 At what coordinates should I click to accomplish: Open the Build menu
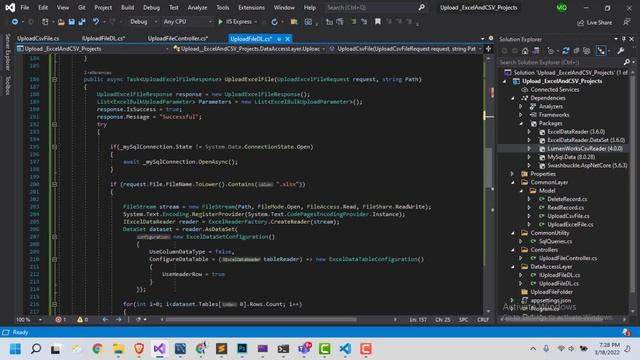click(x=127, y=7)
